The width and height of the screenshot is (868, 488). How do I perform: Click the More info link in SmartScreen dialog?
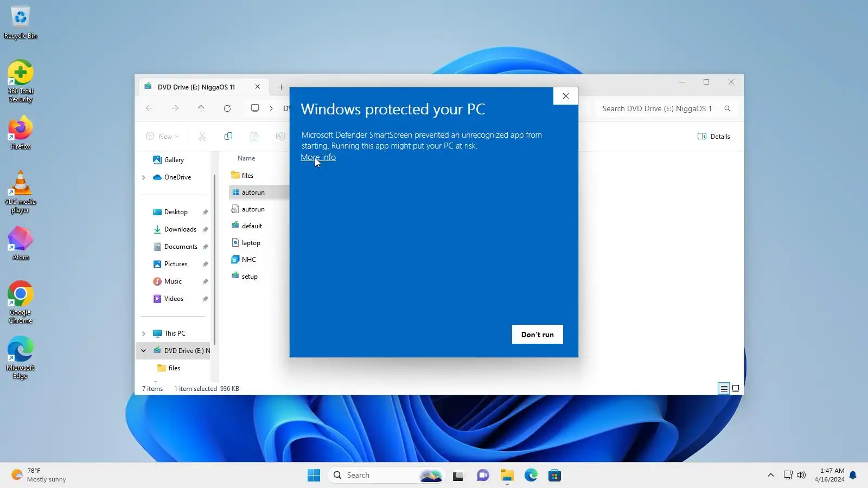point(318,157)
